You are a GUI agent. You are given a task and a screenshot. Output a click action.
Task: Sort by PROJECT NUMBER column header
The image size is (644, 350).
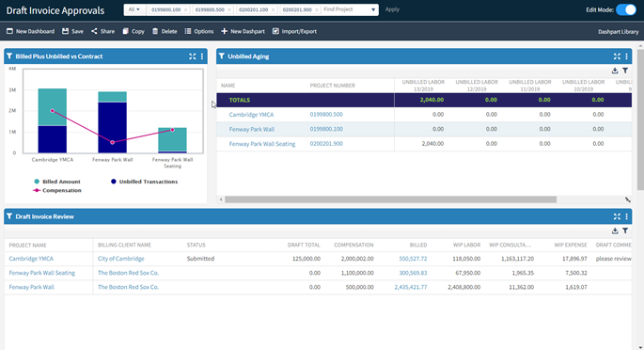[332, 86]
